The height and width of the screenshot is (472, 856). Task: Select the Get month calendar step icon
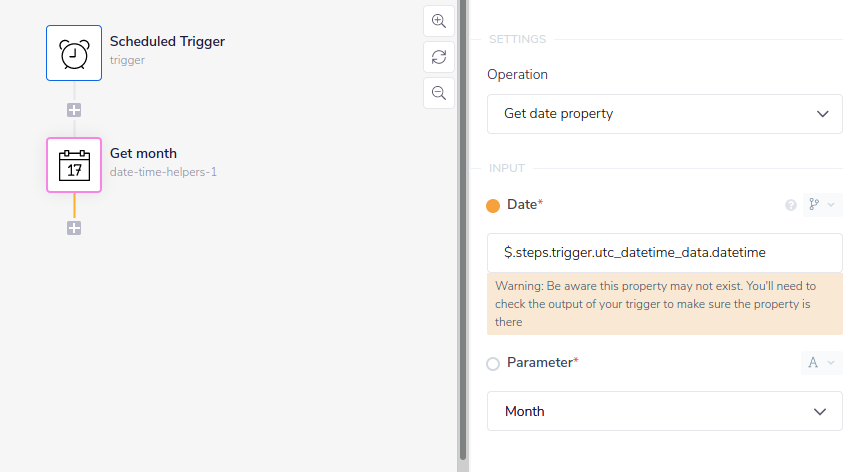[74, 165]
